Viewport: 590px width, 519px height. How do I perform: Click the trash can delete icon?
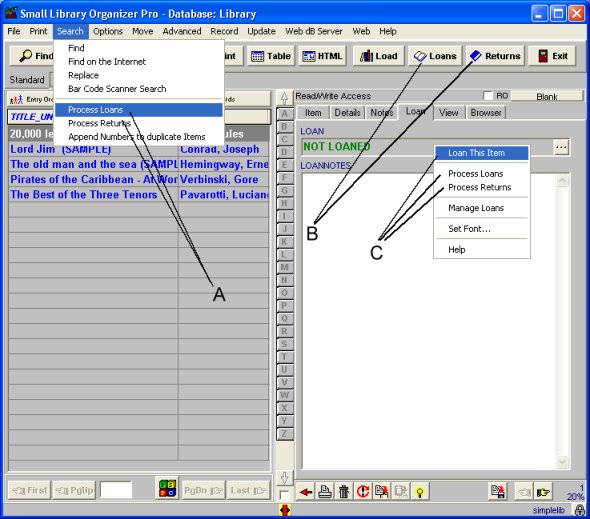344,492
